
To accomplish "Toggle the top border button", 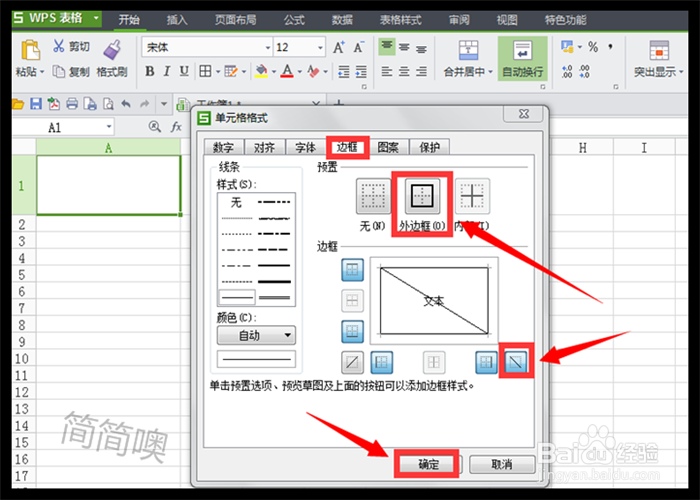I will point(352,270).
